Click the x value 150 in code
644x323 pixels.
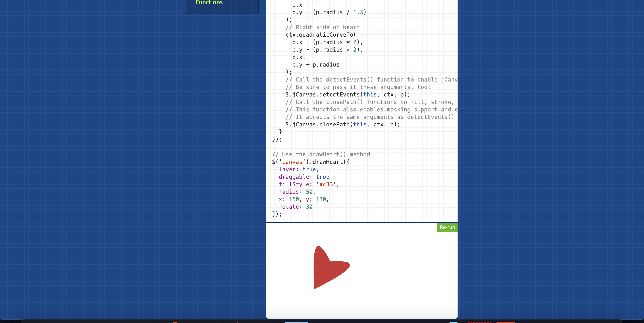click(294, 199)
